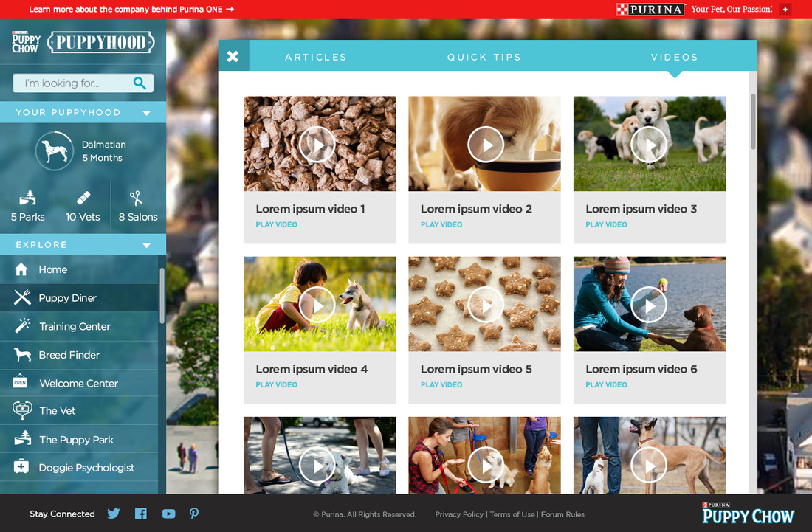Screen dimensions: 812x532
Task: Click the Breed Finder dog icon
Action: (x=22, y=354)
